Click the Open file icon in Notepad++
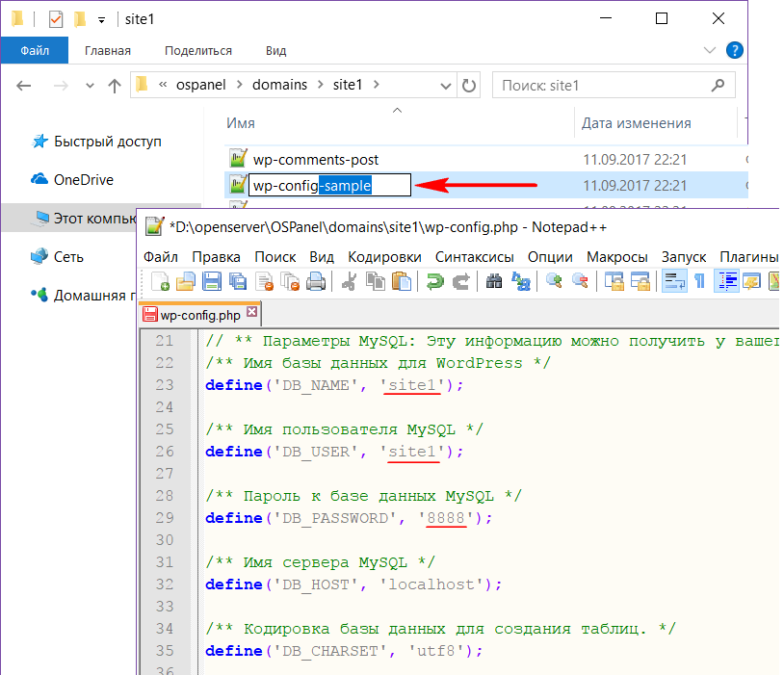Image resolution: width=784 pixels, height=675 pixels. (x=186, y=281)
